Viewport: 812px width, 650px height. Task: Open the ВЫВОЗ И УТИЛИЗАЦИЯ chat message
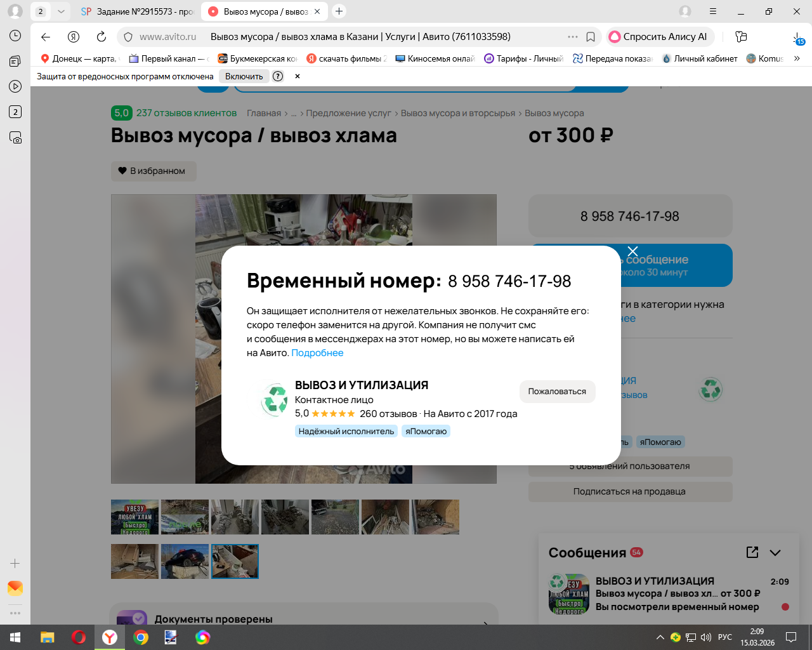[669, 594]
